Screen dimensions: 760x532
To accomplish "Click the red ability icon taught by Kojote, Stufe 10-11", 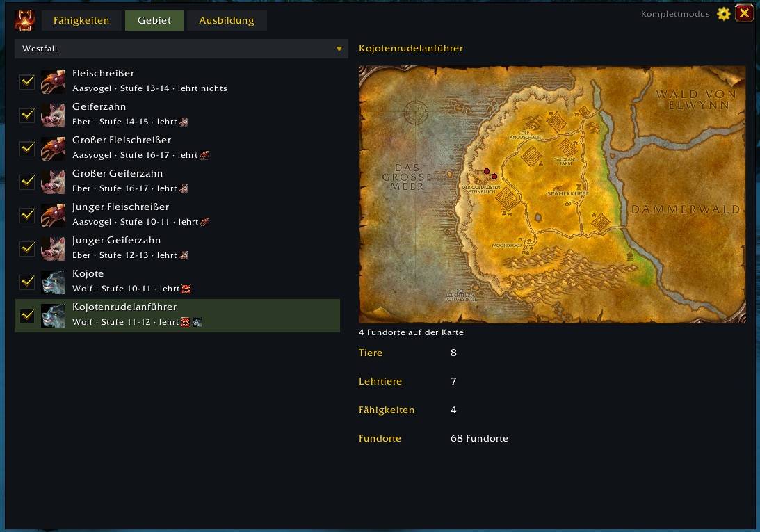I will (186, 289).
